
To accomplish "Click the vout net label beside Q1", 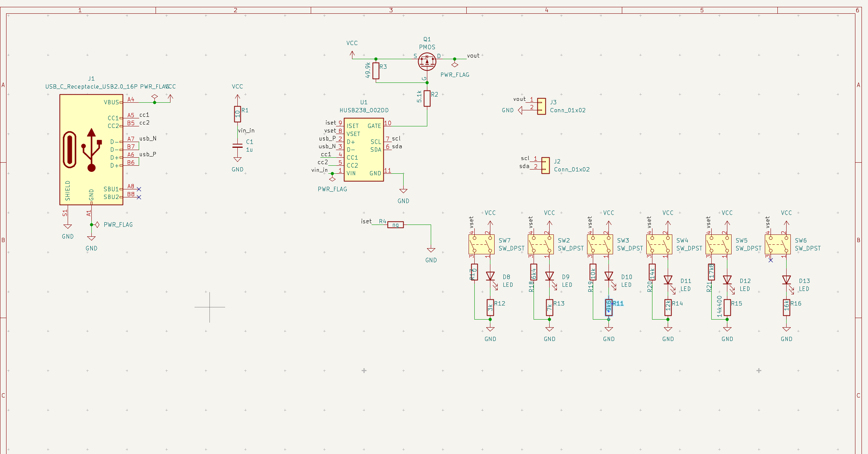I will point(473,56).
